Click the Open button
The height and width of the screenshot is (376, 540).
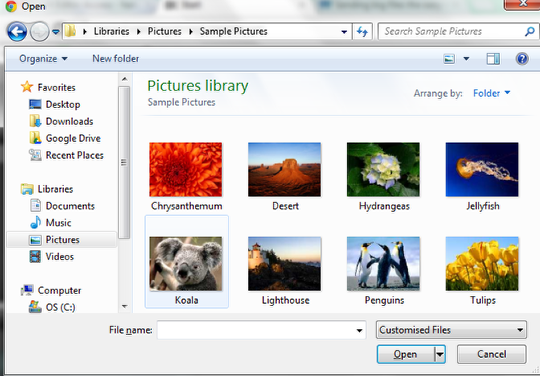pyautogui.click(x=405, y=354)
